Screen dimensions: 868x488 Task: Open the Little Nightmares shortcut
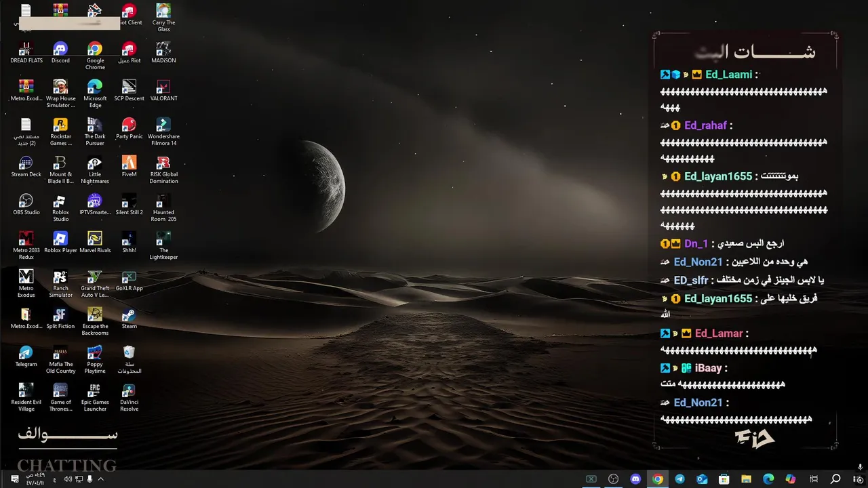pyautogui.click(x=95, y=169)
